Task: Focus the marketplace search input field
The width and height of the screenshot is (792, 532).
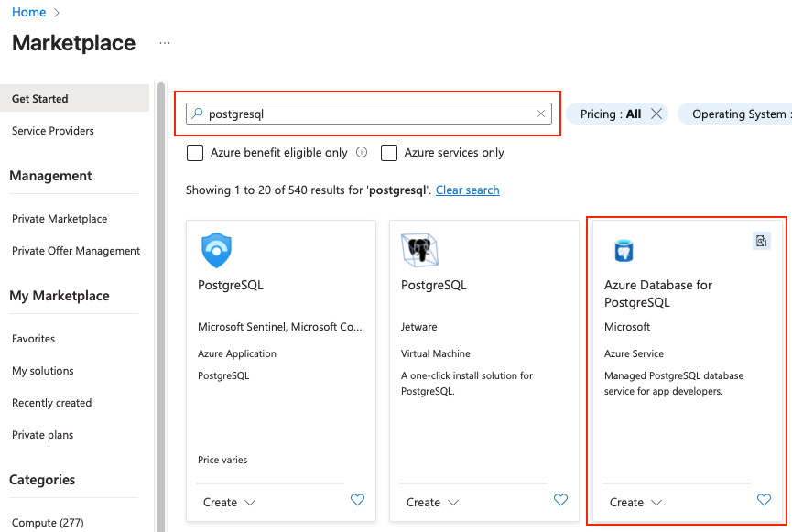Action: [x=369, y=114]
